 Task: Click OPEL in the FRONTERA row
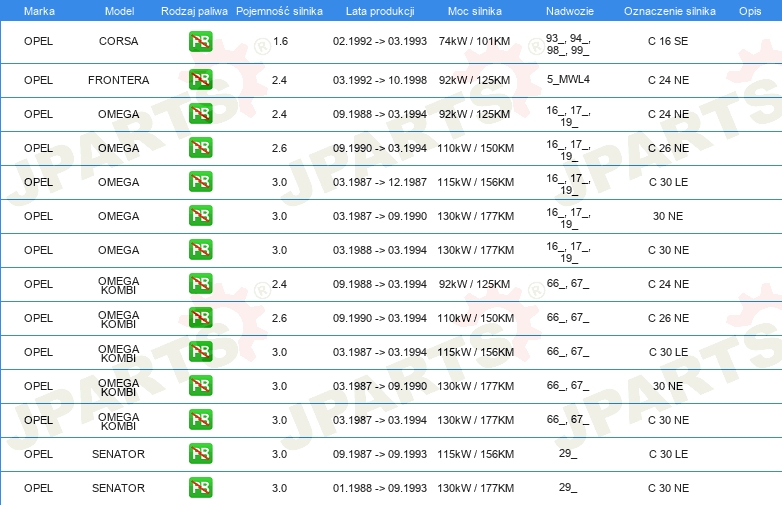click(38, 80)
